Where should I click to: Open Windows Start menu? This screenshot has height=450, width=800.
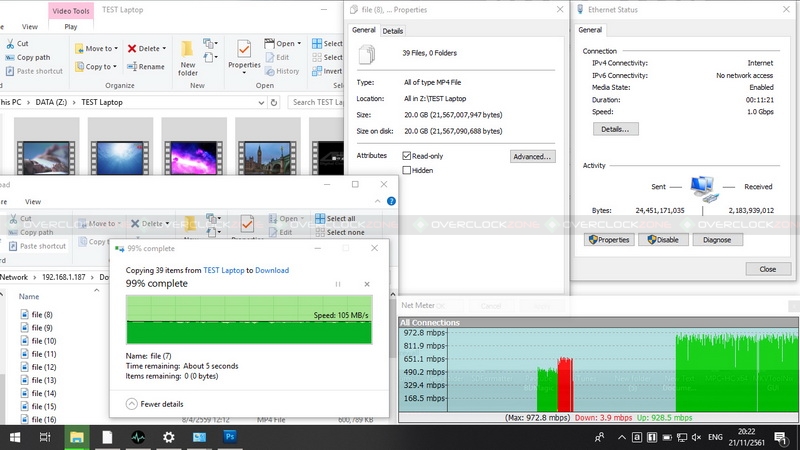[x=15, y=437]
